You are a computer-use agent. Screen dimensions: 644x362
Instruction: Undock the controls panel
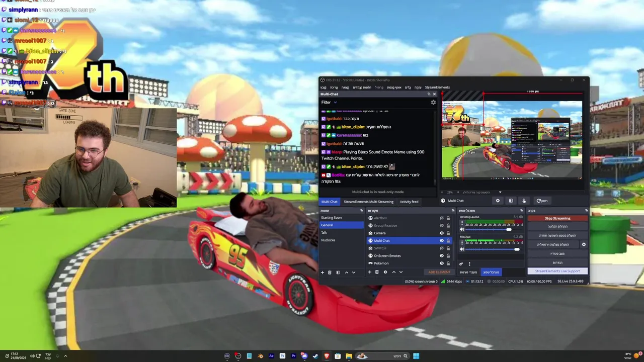(x=586, y=211)
